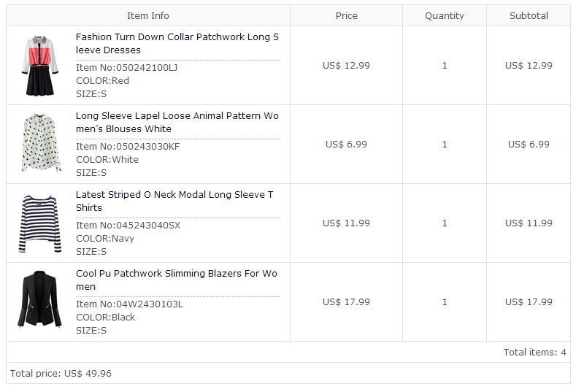This screenshot has width=576, height=392.
Task: Open the white animal pattern blouse thumbnail
Action: coord(40,143)
